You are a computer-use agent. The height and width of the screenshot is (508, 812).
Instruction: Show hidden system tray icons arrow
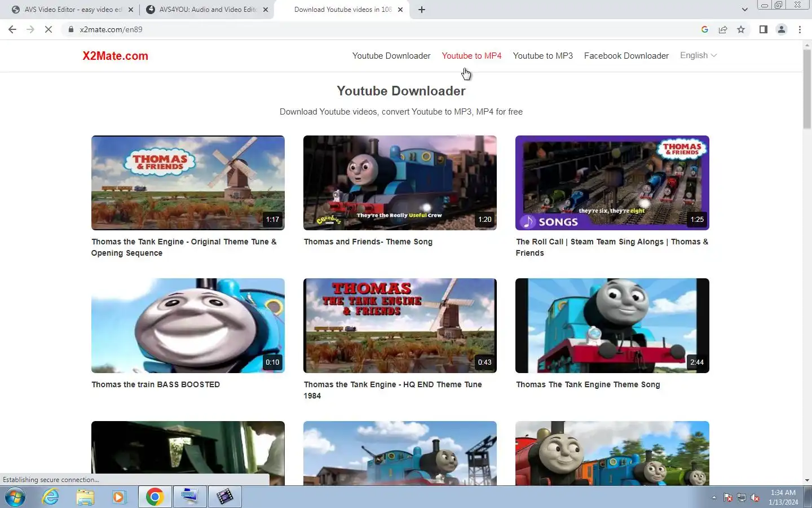[714, 497]
